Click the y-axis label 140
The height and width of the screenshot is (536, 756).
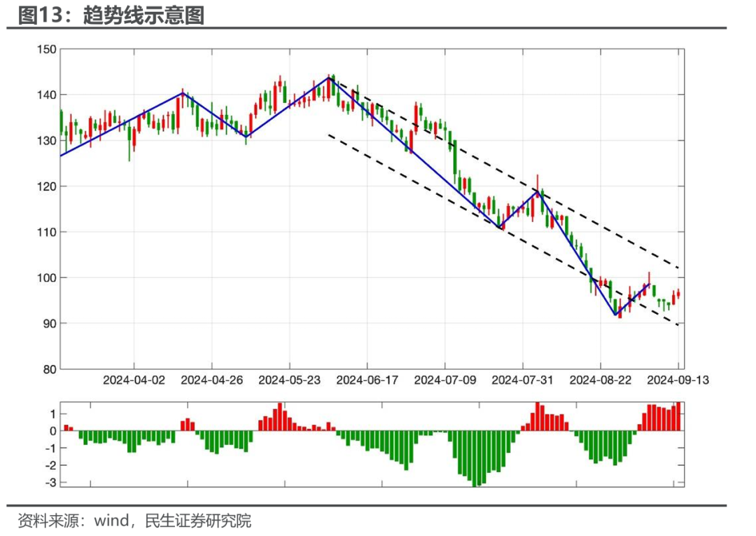(47, 95)
